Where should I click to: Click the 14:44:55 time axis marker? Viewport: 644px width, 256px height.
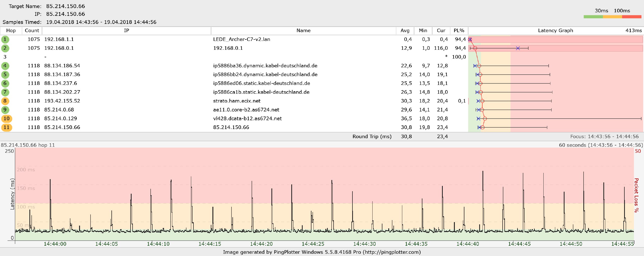623,244
